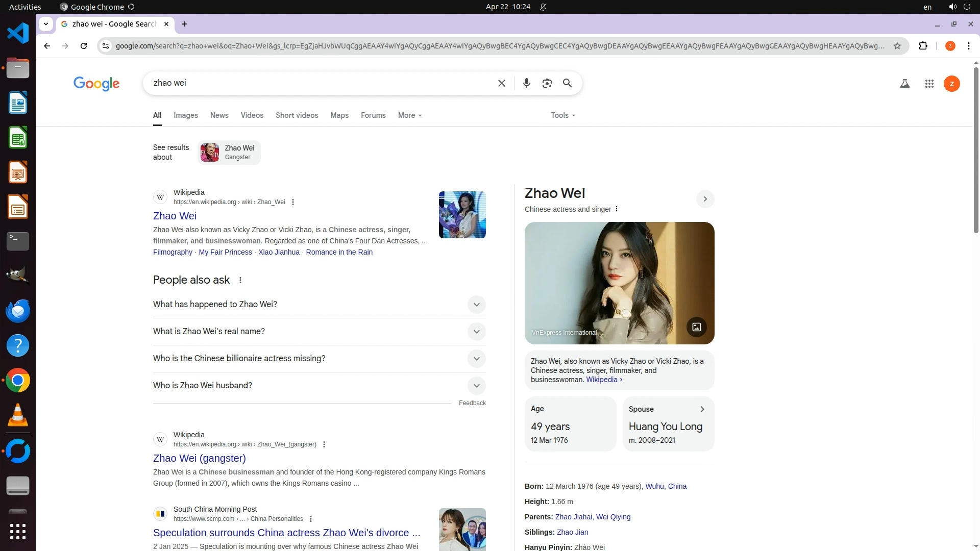Screen dimensions: 980x551
Task: Reload the page
Action: click(x=84, y=46)
